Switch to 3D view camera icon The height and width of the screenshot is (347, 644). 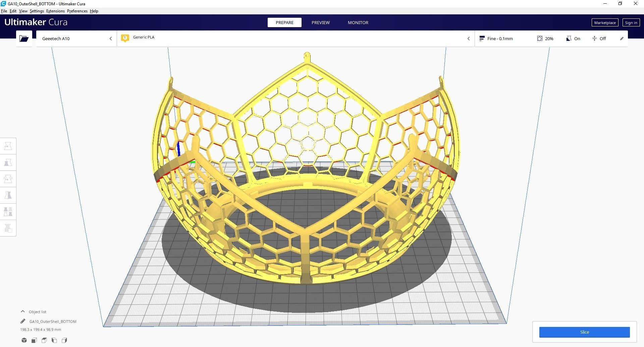click(x=24, y=340)
